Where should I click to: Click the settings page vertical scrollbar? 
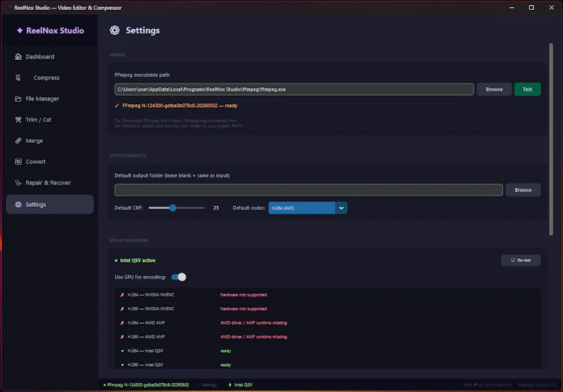coord(551,139)
